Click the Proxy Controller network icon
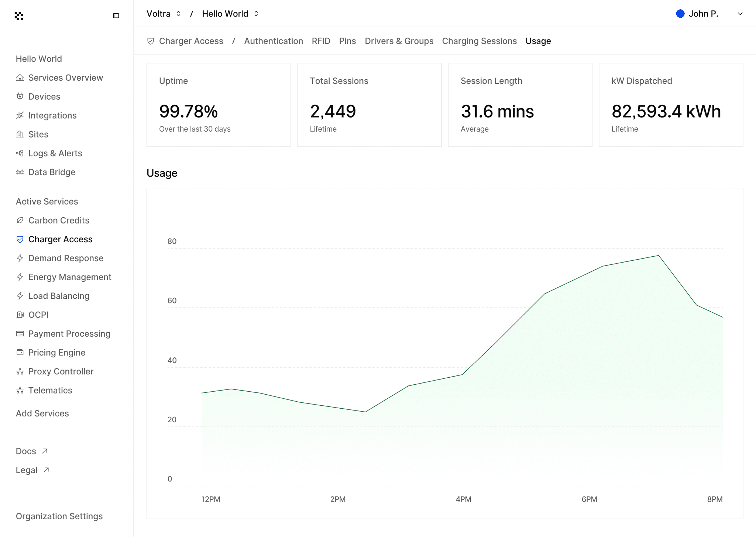 [20, 371]
